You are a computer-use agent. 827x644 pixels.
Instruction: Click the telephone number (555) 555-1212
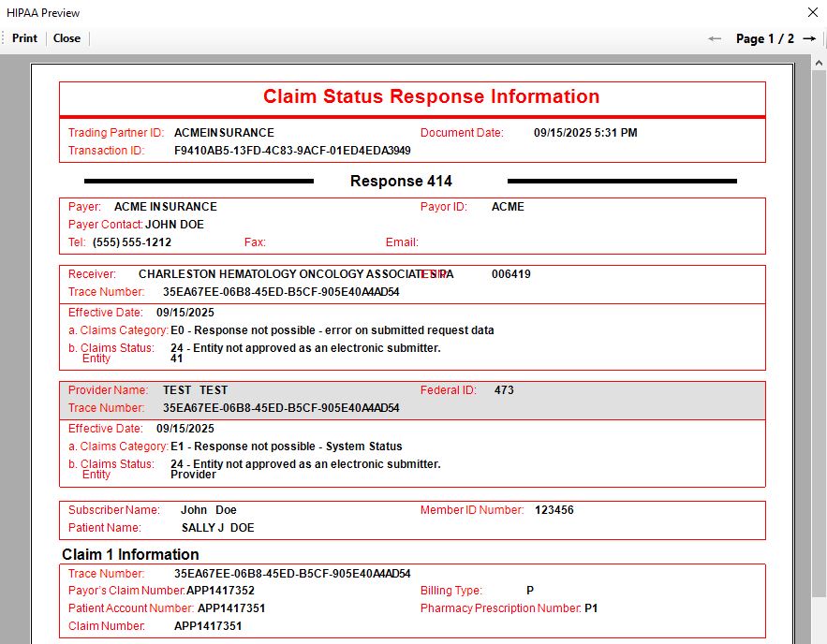(132, 242)
